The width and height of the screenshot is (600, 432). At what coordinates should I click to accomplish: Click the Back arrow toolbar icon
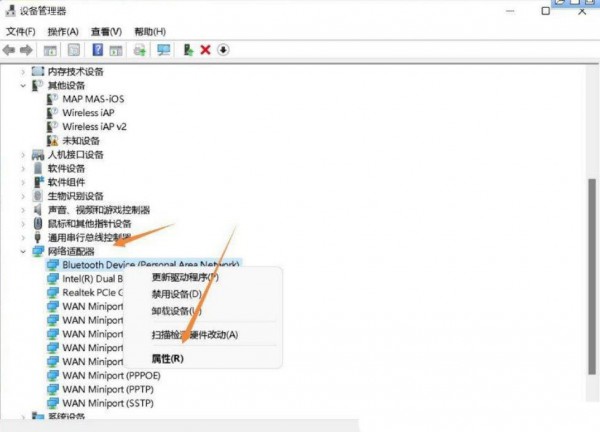9,50
